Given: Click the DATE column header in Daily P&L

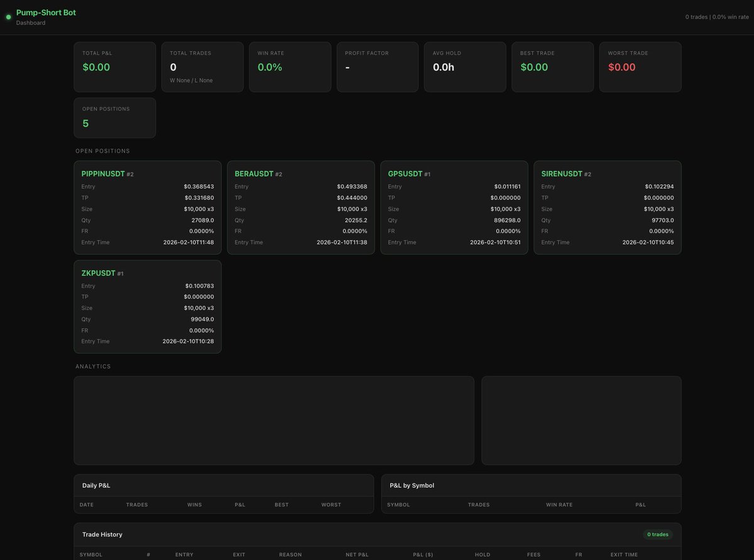Looking at the screenshot, I should point(86,505).
